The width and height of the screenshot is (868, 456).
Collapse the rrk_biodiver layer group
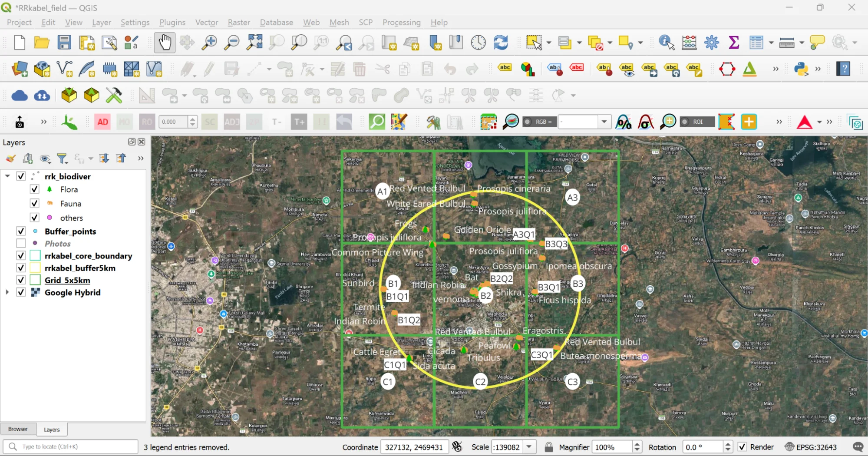(7, 176)
